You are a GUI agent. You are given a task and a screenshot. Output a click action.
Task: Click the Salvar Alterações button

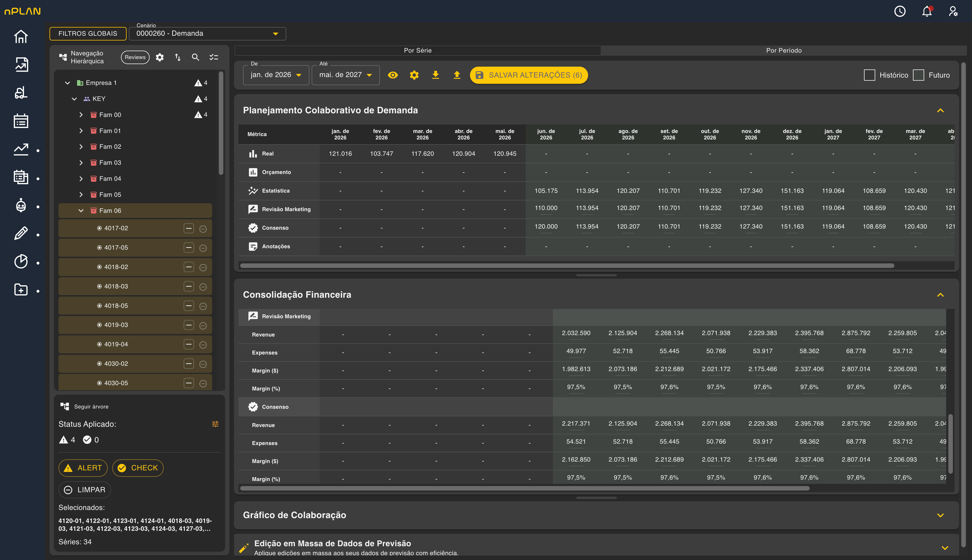click(529, 75)
